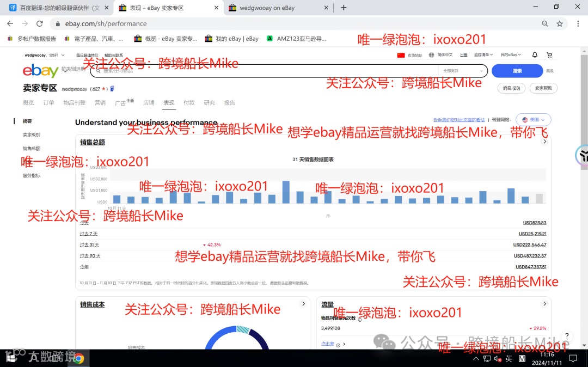Open the eBay shopping cart
The image size is (588, 367).
(x=549, y=55)
